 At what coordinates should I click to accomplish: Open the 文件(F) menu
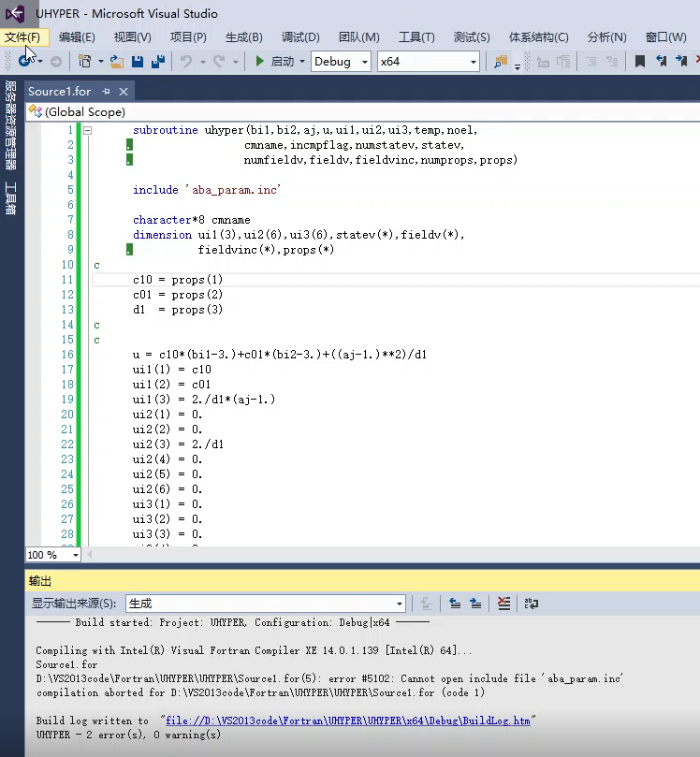[x=22, y=37]
